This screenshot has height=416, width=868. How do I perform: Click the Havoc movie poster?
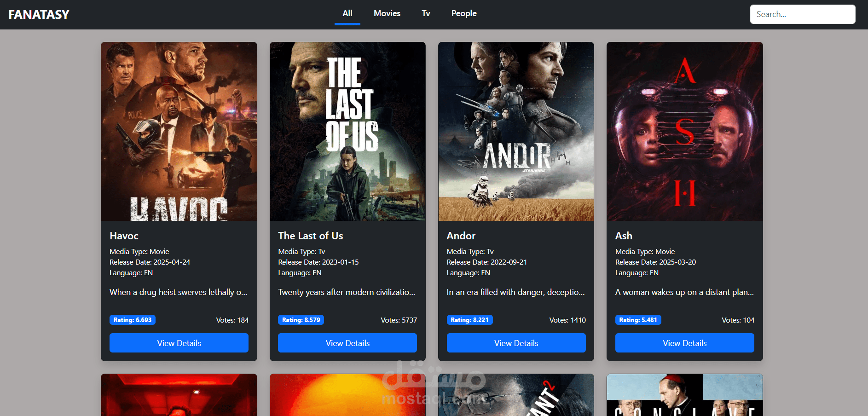coord(179,132)
